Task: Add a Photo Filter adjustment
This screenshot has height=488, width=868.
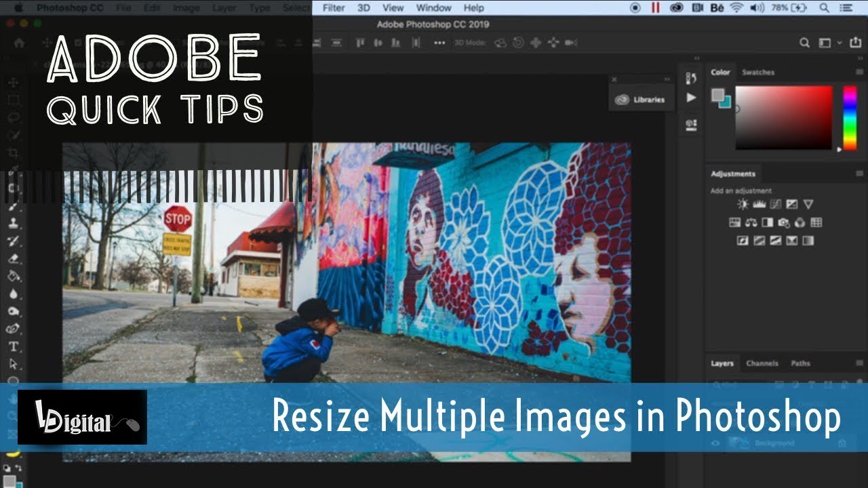Action: tap(784, 222)
